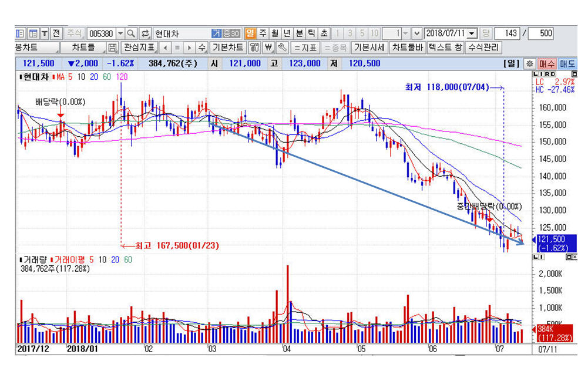
Task: Switch chart to 주 weekly period
Action: (x=263, y=33)
